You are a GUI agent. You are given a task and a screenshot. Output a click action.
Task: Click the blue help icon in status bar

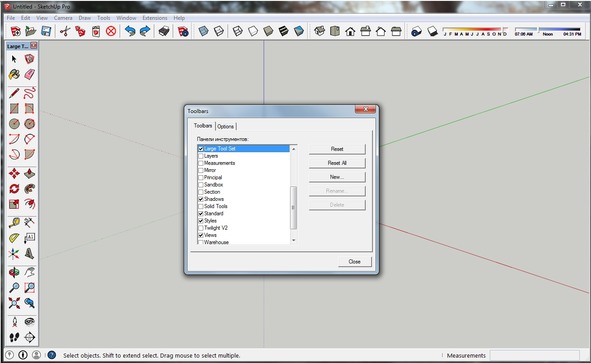coord(52,355)
